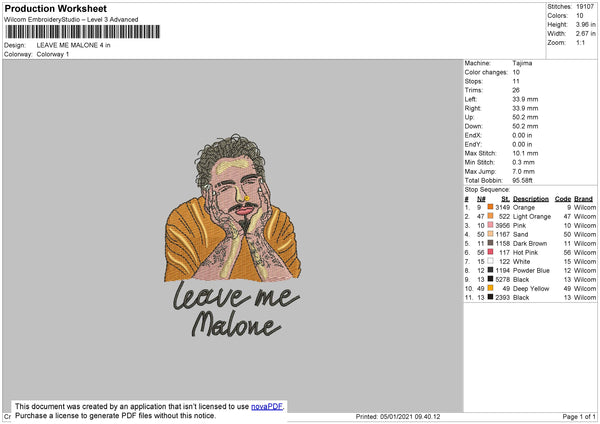This screenshot has height=424, width=600.
Task: Click the Total Bobbin value '95.58ft'
Action: pyautogui.click(x=523, y=180)
